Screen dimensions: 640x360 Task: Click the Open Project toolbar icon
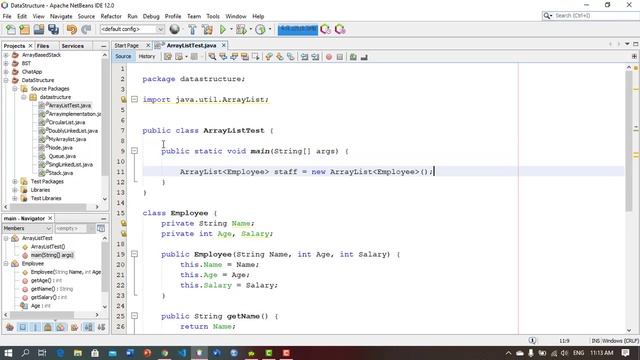pos(39,29)
